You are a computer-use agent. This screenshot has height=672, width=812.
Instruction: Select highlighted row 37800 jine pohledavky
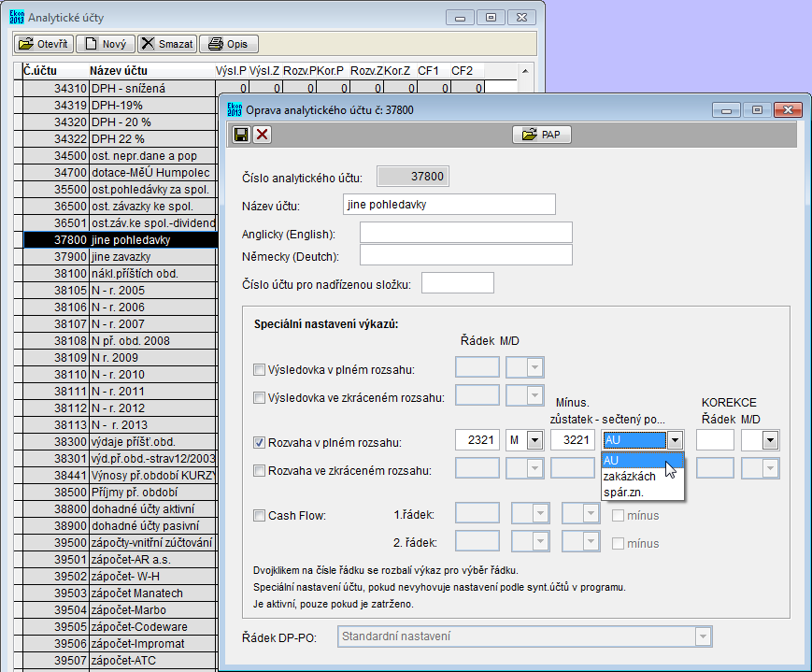pyautogui.click(x=119, y=240)
